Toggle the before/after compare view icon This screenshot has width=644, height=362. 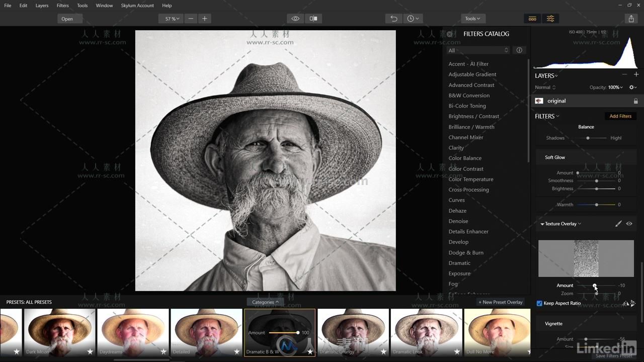click(x=313, y=19)
